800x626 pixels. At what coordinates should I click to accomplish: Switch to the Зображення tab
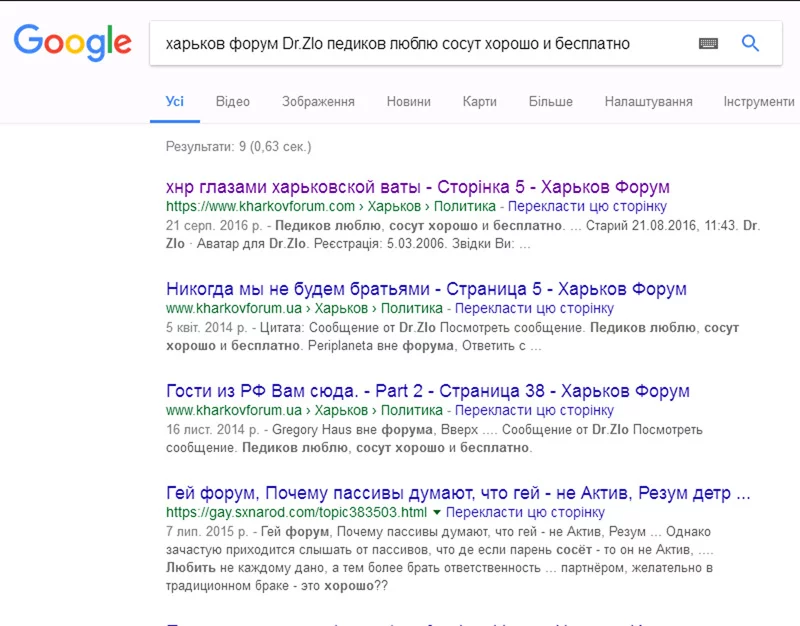point(318,102)
